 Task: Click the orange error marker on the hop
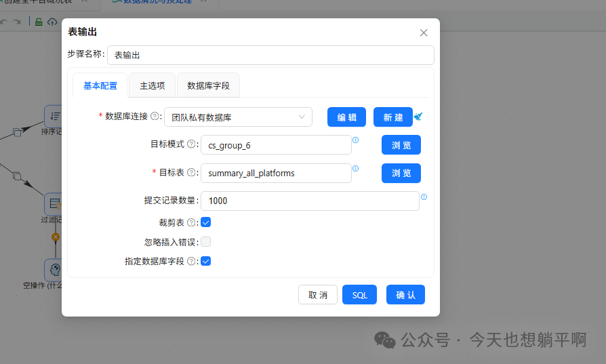[x=56, y=237]
